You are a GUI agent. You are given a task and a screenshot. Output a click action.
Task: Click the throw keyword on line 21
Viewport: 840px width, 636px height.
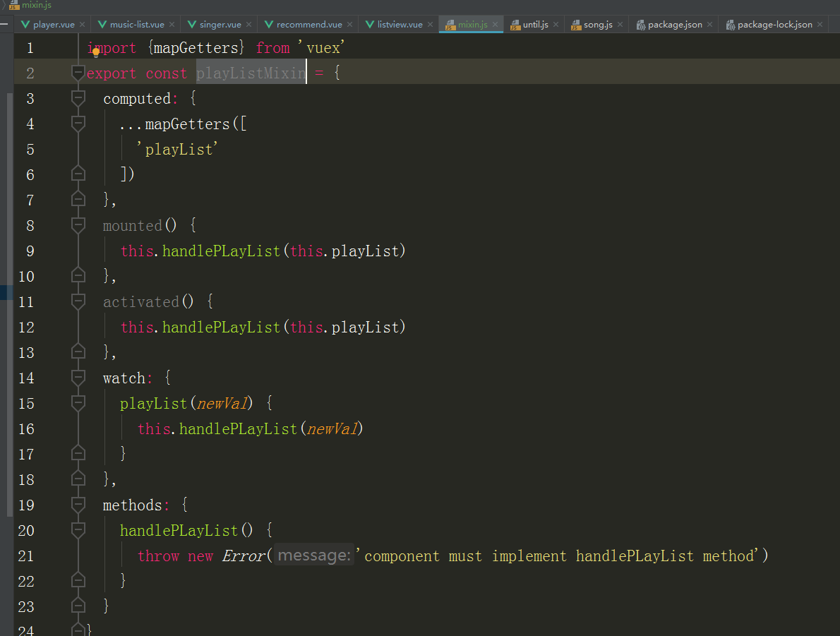[158, 556]
